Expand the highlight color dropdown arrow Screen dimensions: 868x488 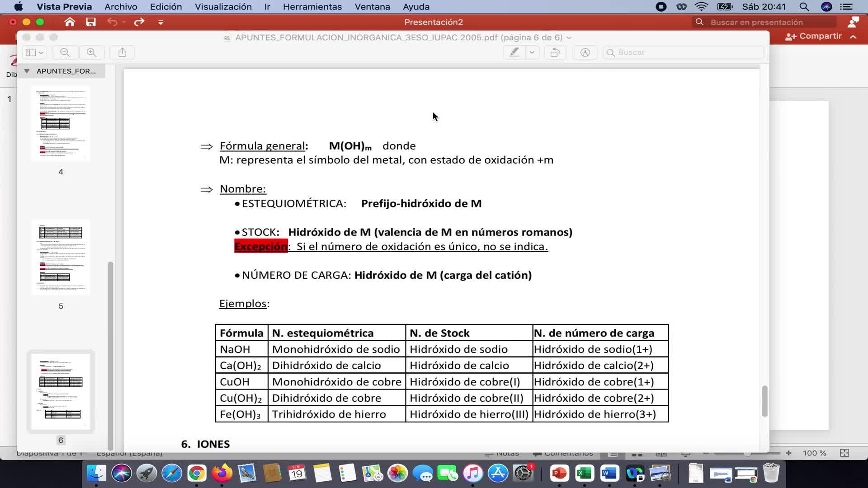click(532, 52)
